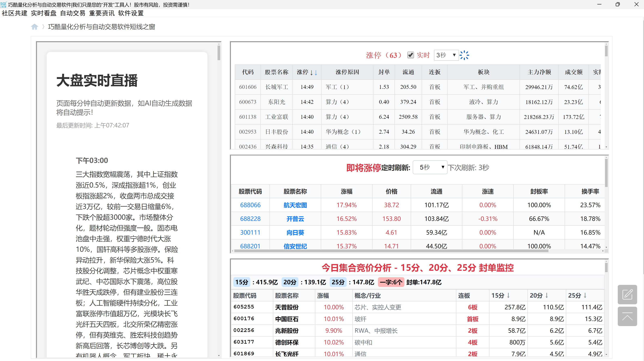The image size is (644, 361).
Task: Click the 一字:6个 tag
Action: [x=391, y=282]
